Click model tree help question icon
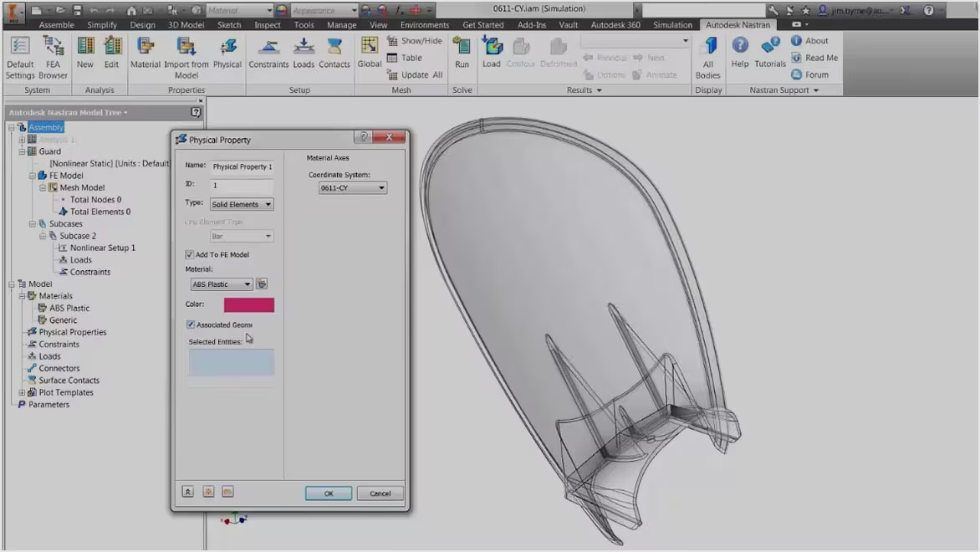Image resolution: width=980 pixels, height=552 pixels. [196, 112]
